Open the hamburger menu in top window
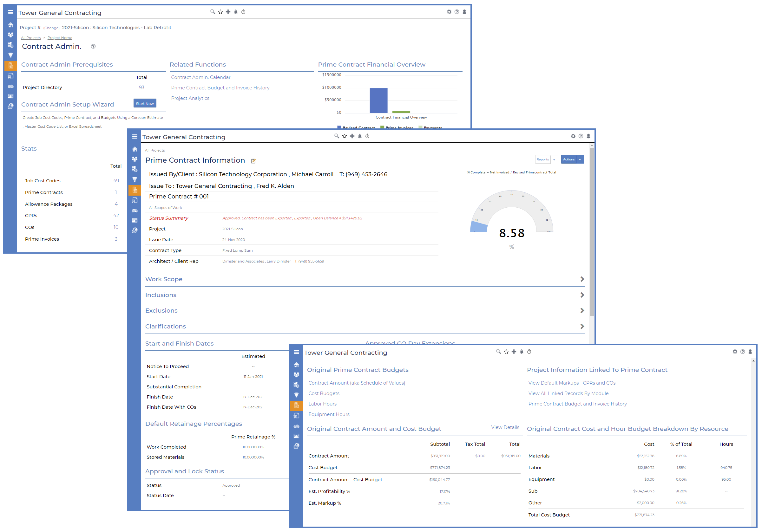 coord(10,12)
